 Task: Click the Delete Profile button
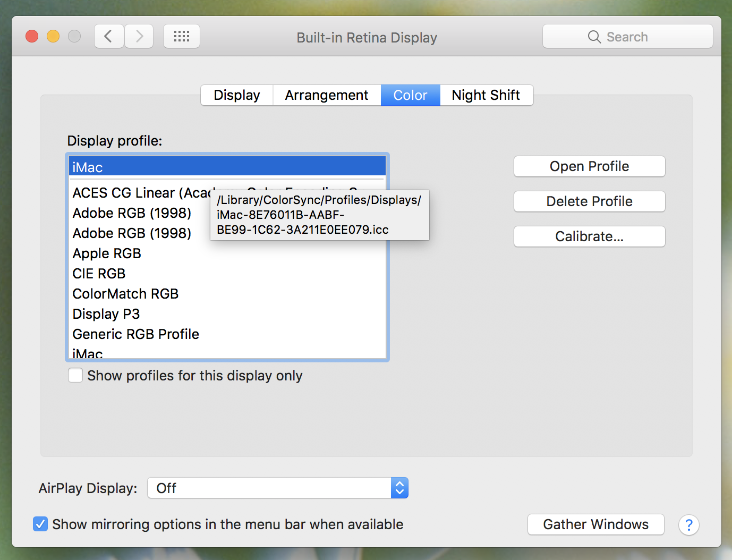click(x=589, y=201)
